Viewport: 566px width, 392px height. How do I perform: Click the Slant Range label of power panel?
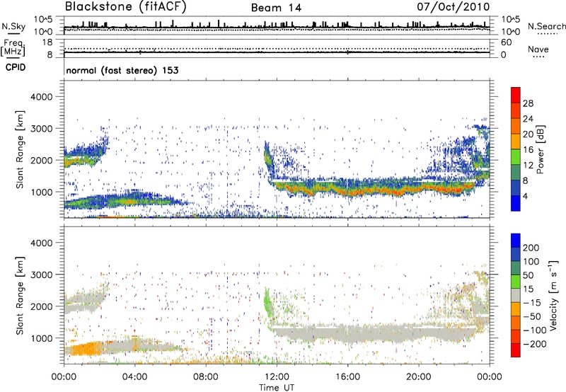pyautogui.click(x=20, y=149)
